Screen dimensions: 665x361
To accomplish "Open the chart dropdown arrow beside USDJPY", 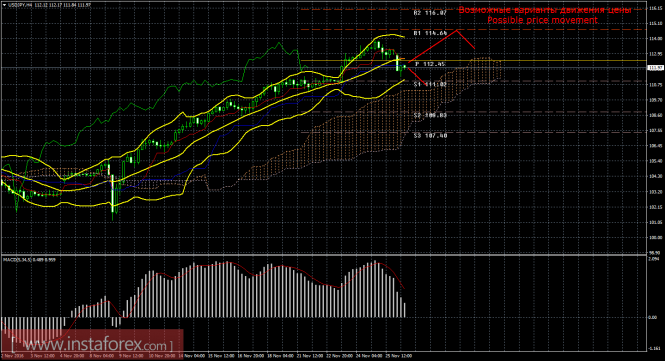I will point(4,5).
